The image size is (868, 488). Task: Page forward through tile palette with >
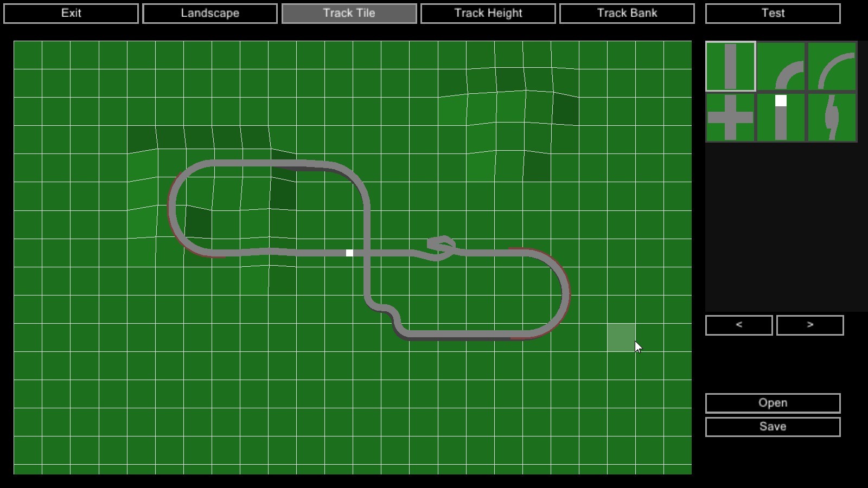click(809, 325)
